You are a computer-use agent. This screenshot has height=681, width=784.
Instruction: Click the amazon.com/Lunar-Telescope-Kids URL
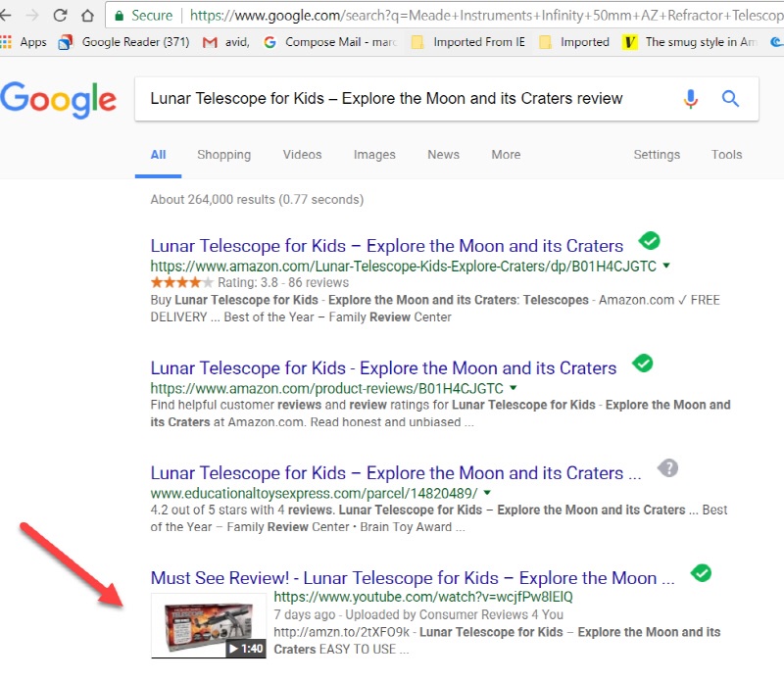coord(404,266)
